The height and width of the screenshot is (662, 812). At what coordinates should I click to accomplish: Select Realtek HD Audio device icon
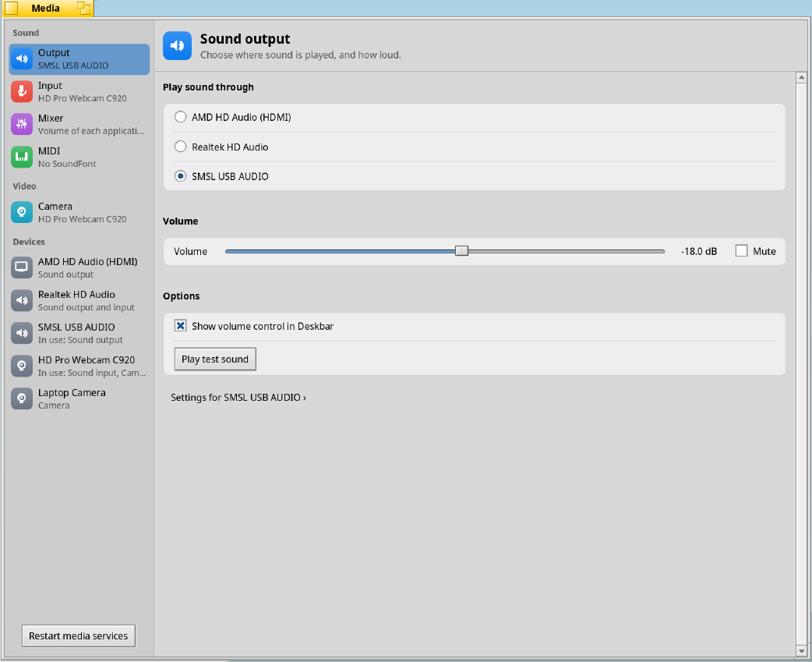pos(22,300)
